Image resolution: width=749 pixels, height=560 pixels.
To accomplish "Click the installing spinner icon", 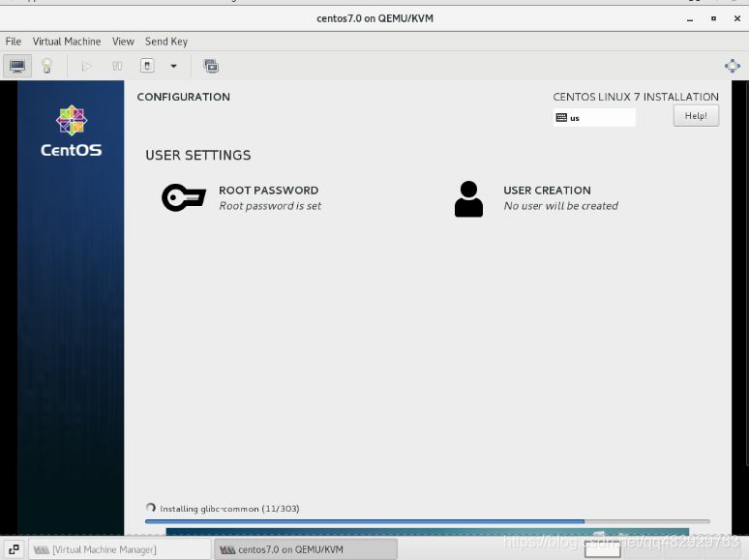I will pyautogui.click(x=151, y=508).
